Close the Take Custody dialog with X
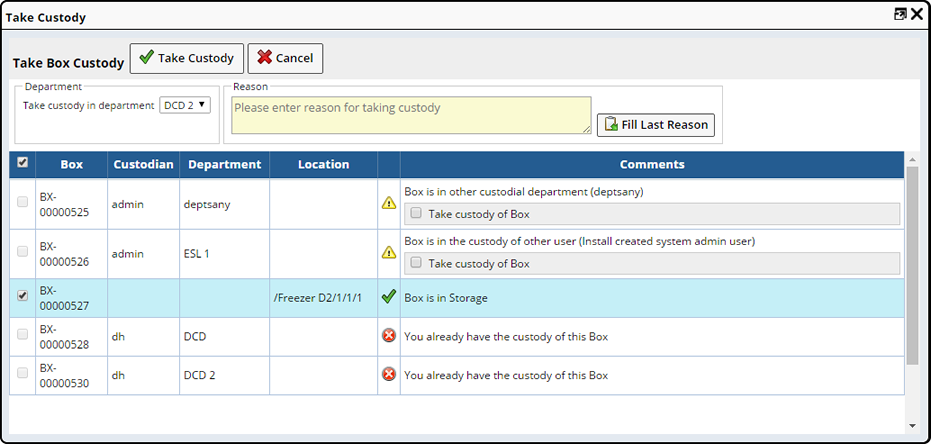 [x=917, y=15]
